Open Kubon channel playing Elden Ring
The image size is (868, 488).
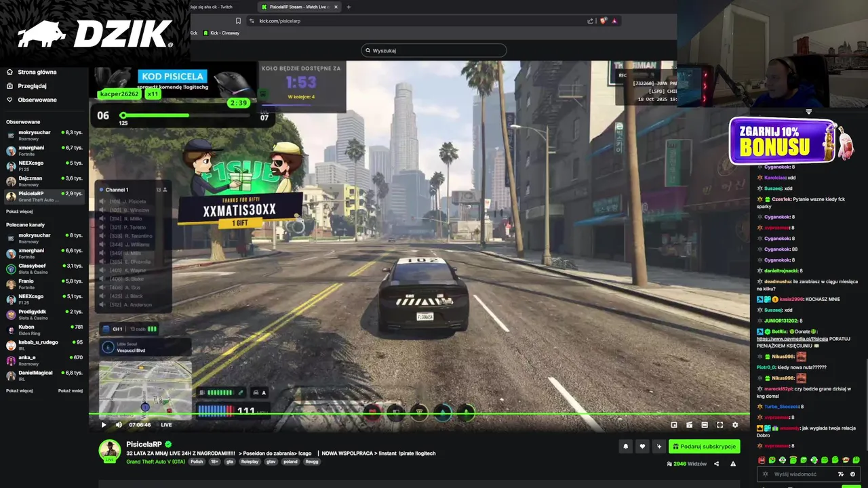click(45, 330)
